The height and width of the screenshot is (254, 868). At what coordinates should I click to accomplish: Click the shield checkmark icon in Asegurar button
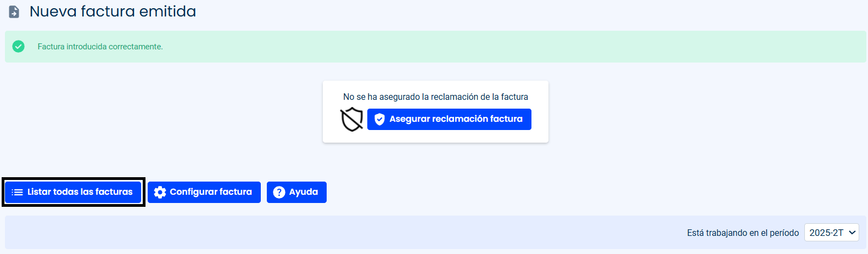379,119
